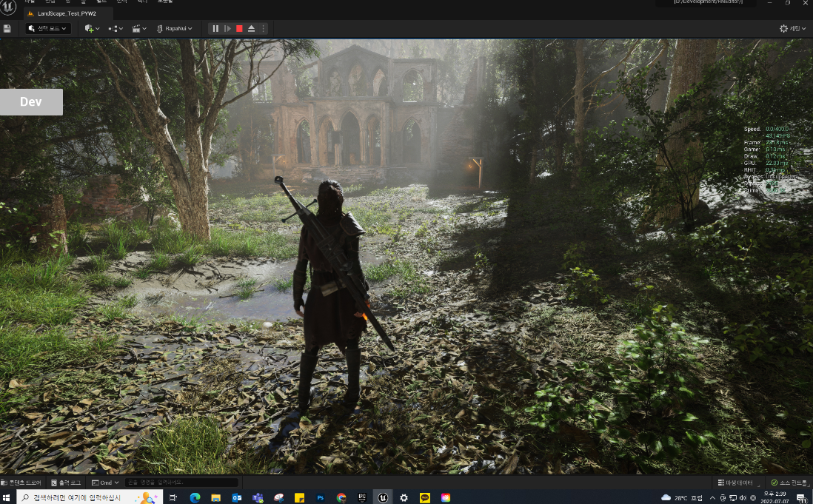Image resolution: width=813 pixels, height=504 pixels.
Task: Open the cinematics clapperboard dropdown
Action: pyautogui.click(x=139, y=28)
